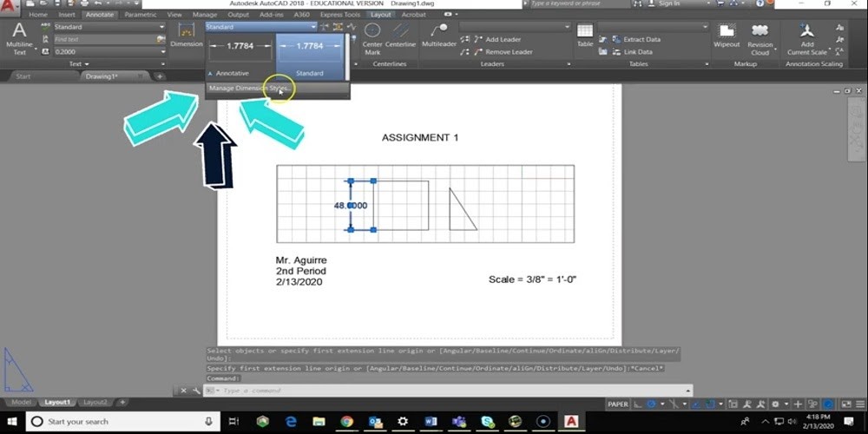The width and height of the screenshot is (868, 434).
Task: Switch to the Layout2 tab
Action: coord(95,403)
